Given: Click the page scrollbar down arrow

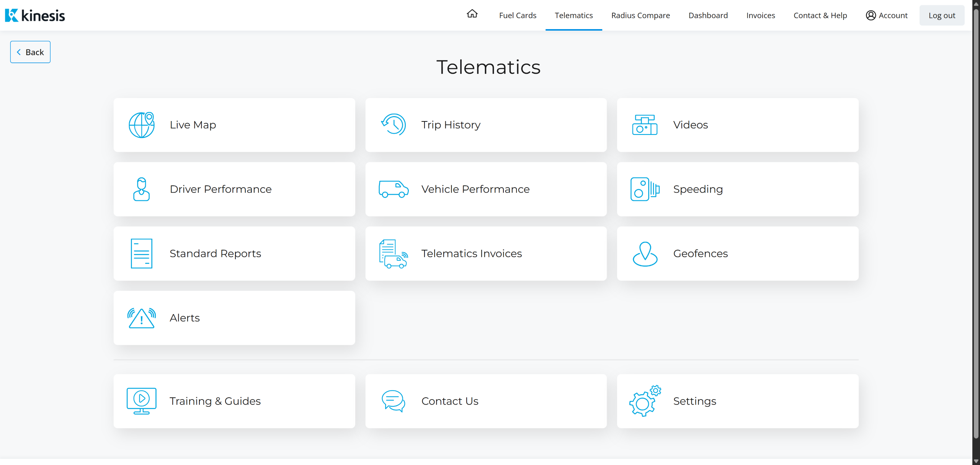Looking at the screenshot, I should (976, 461).
